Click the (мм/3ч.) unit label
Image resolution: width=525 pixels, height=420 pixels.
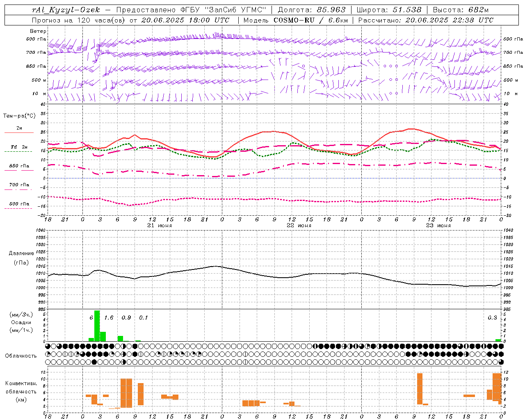21,315
